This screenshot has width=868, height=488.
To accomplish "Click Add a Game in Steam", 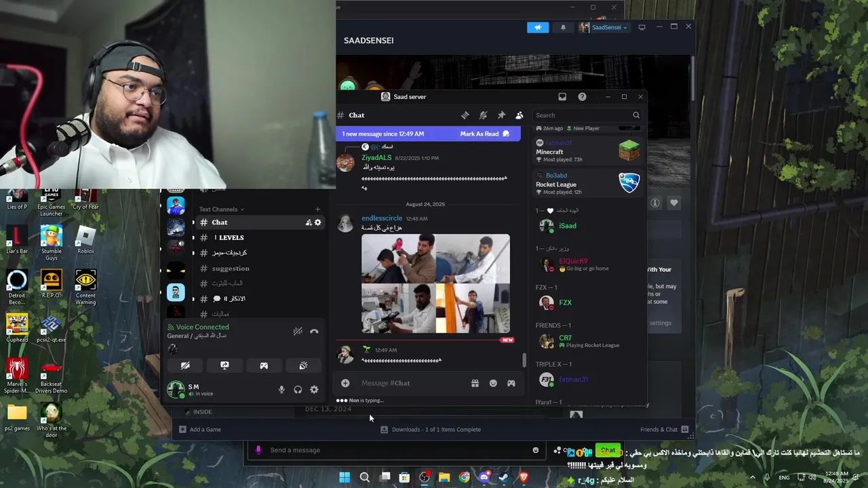I will (200, 429).
